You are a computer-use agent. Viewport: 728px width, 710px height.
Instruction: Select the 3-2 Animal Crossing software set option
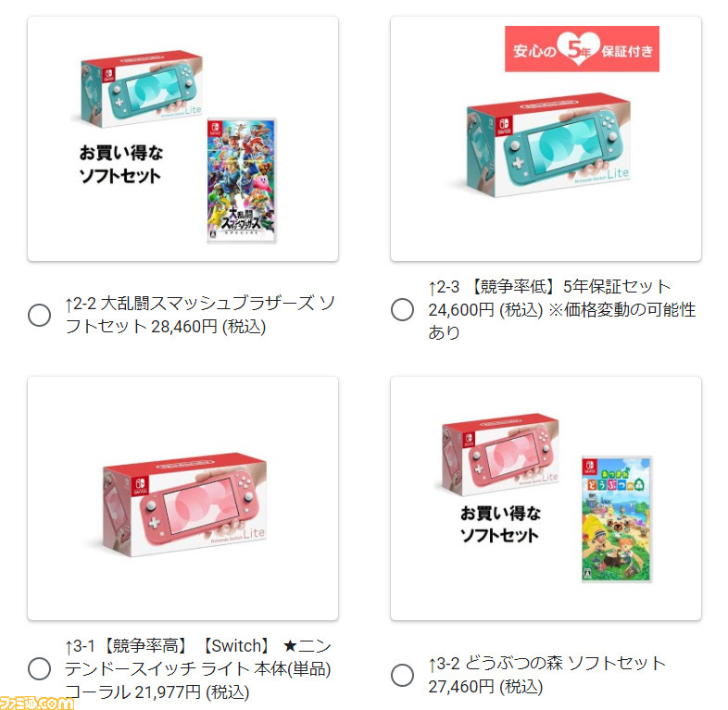402,675
